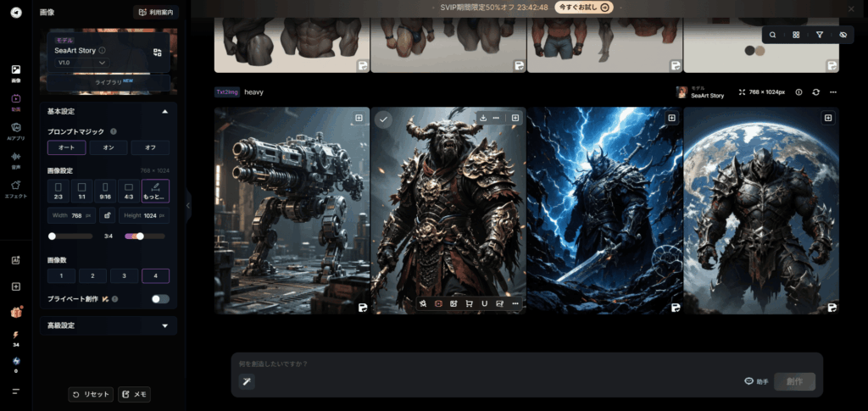Click the magic wand prompt enhancer icon
This screenshot has width=868, height=411.
[x=246, y=382]
